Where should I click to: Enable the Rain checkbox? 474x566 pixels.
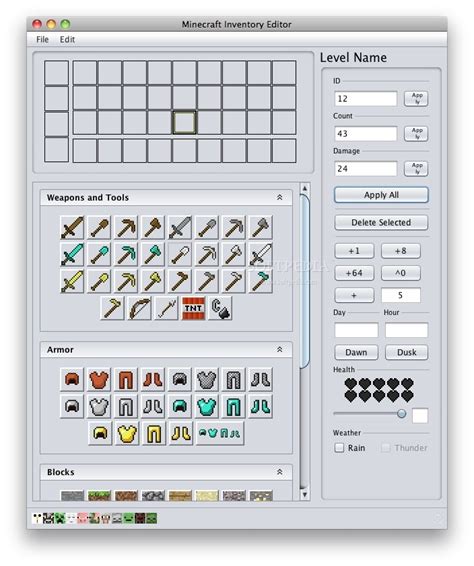339,448
